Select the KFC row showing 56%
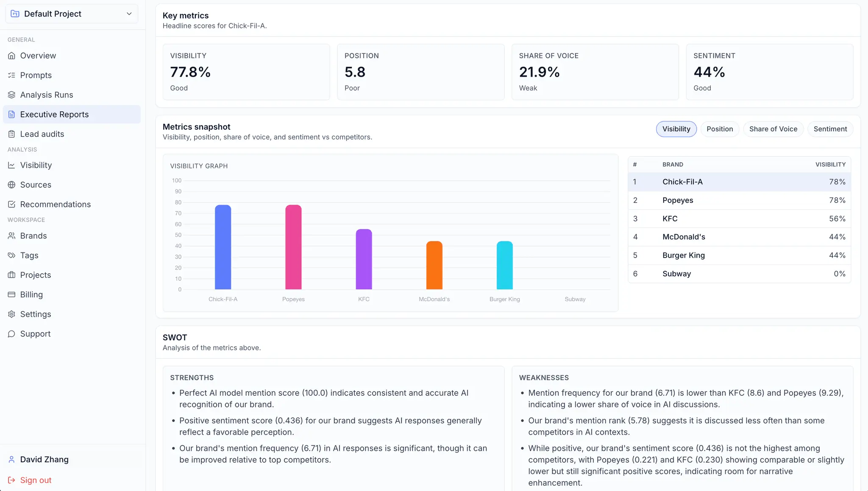Image resolution: width=868 pixels, height=491 pixels. tap(739, 219)
